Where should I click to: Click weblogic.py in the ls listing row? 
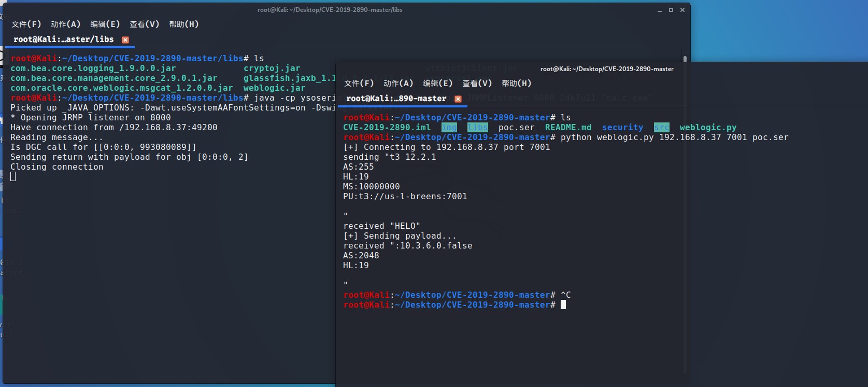708,128
